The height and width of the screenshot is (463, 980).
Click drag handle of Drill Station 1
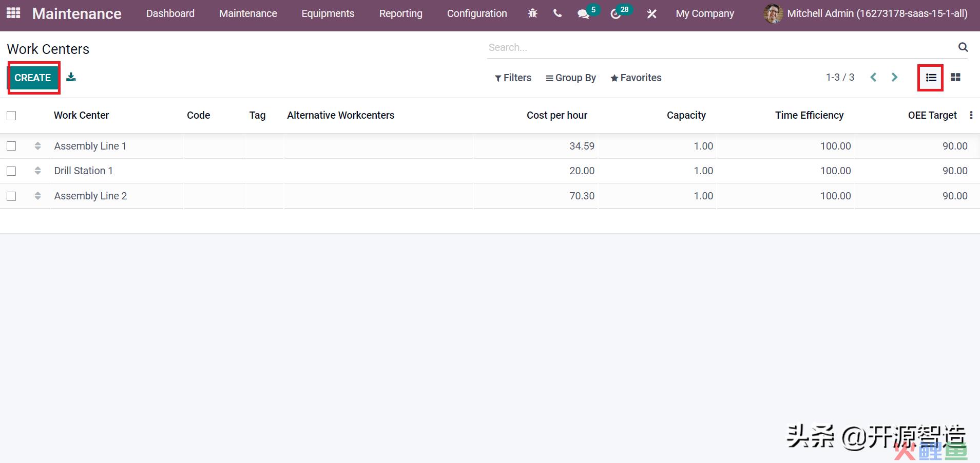(x=37, y=171)
